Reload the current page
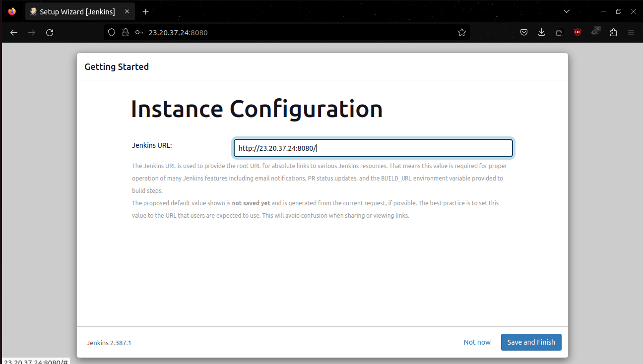This screenshot has width=643, height=364. [x=50, y=32]
